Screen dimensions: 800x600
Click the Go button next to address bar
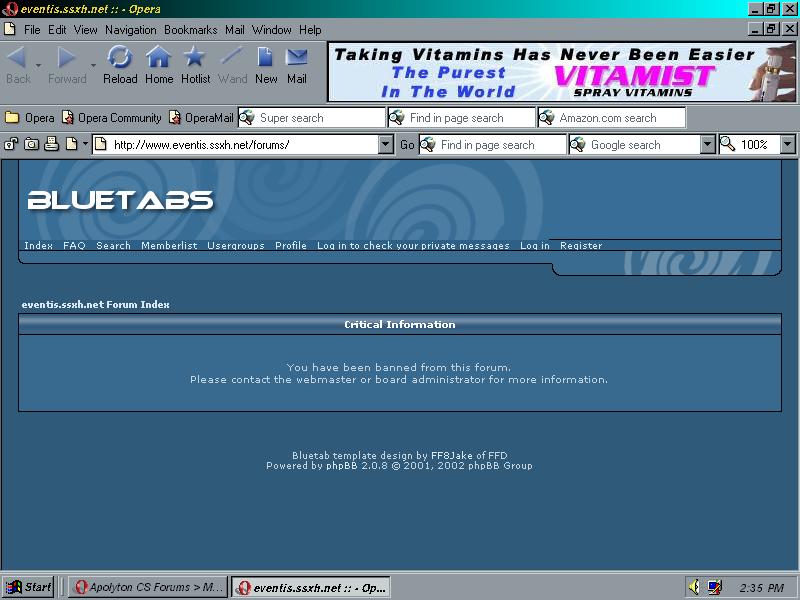[407, 145]
